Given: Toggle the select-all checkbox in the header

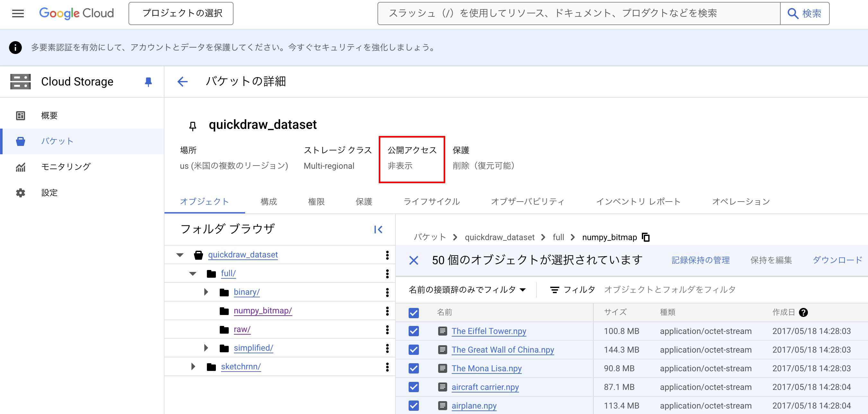Looking at the screenshot, I should click(x=413, y=313).
